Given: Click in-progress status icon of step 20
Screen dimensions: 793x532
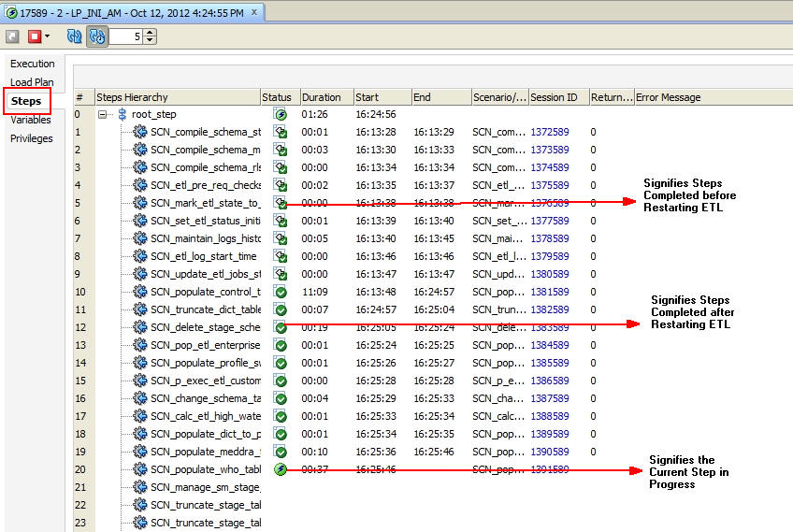Looking at the screenshot, I should tap(281, 469).
